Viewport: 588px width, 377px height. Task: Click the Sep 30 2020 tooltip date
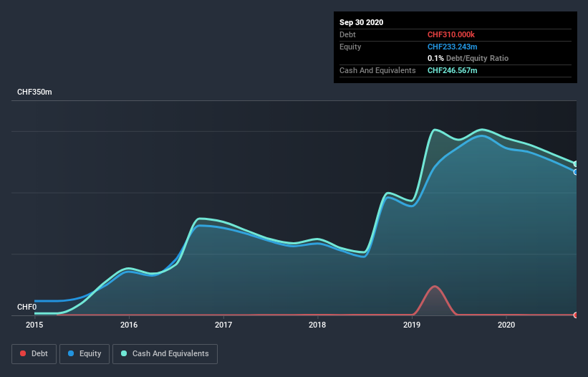pyautogui.click(x=362, y=22)
